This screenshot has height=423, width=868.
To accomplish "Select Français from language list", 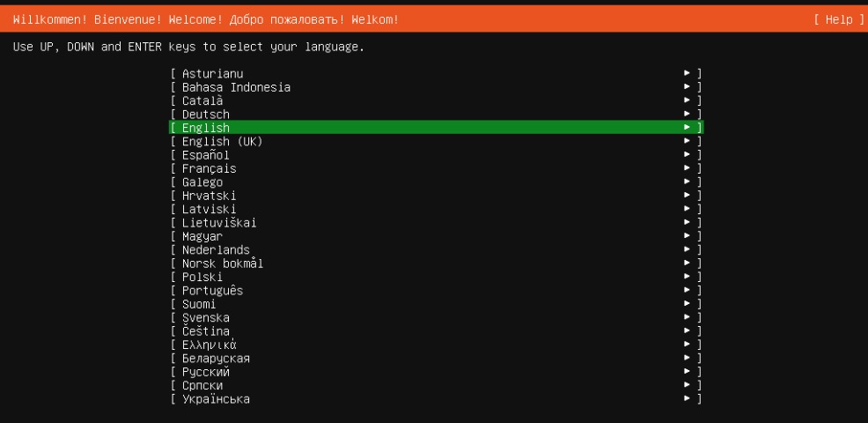I will (437, 168).
